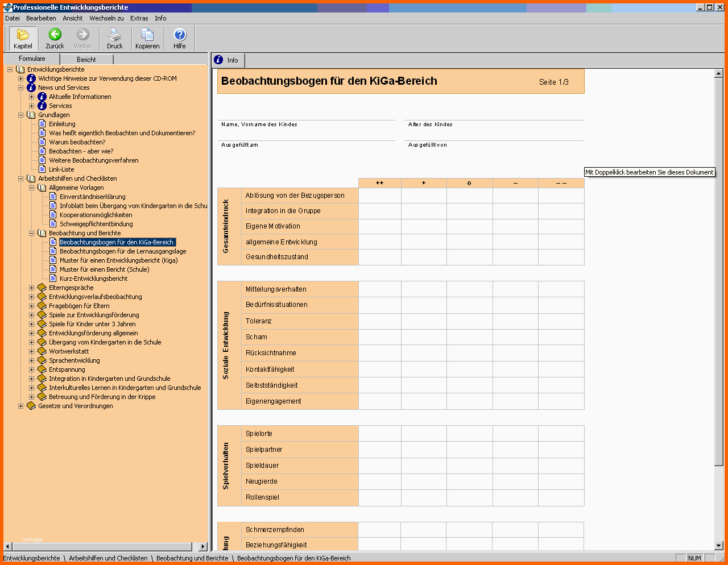
Task: Click 'Toleranz' row label in the form
Action: click(x=259, y=321)
